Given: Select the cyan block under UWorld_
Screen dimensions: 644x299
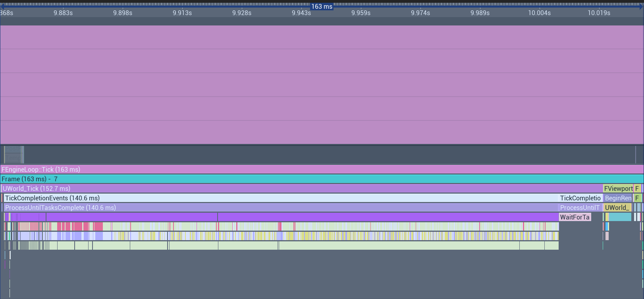Looking at the screenshot, I should 620,217.
